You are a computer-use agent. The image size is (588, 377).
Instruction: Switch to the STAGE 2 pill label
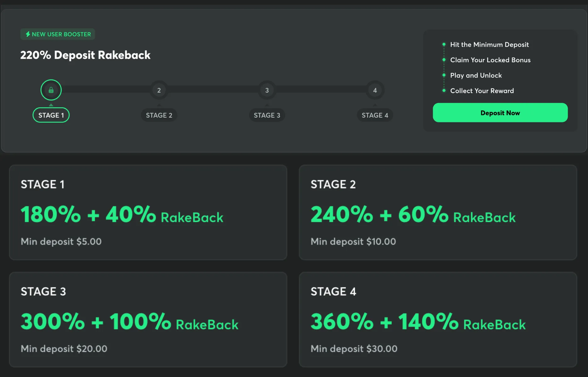click(159, 115)
